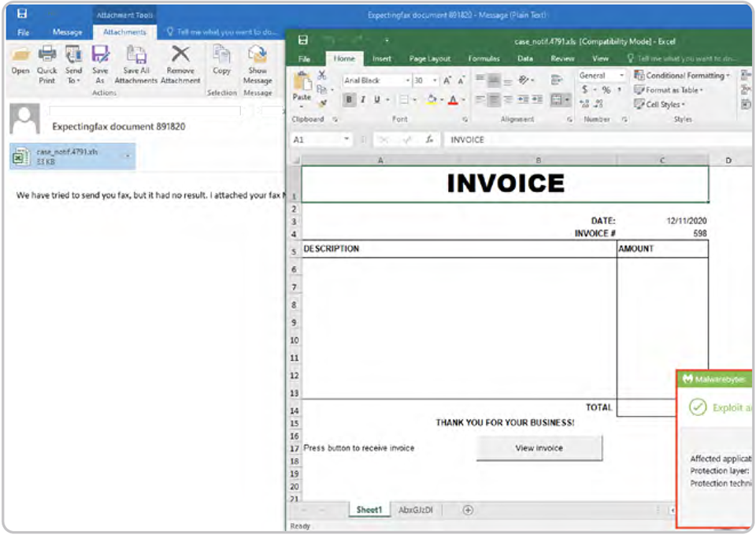Click Merge and Center icon

click(x=557, y=100)
